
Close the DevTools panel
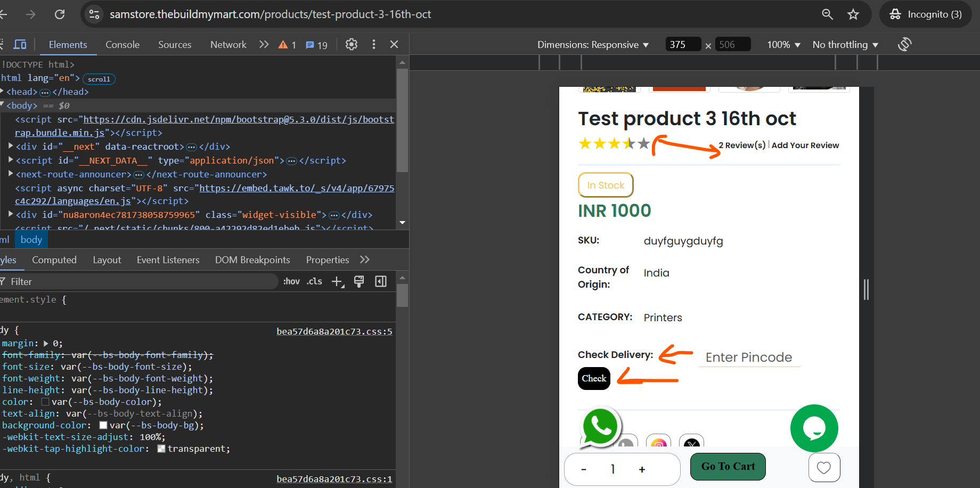[394, 45]
